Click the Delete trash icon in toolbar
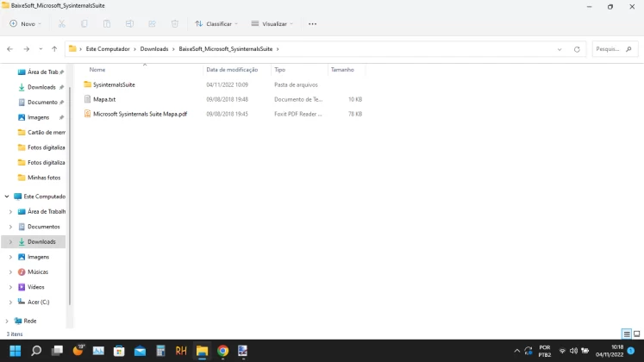 click(x=174, y=24)
